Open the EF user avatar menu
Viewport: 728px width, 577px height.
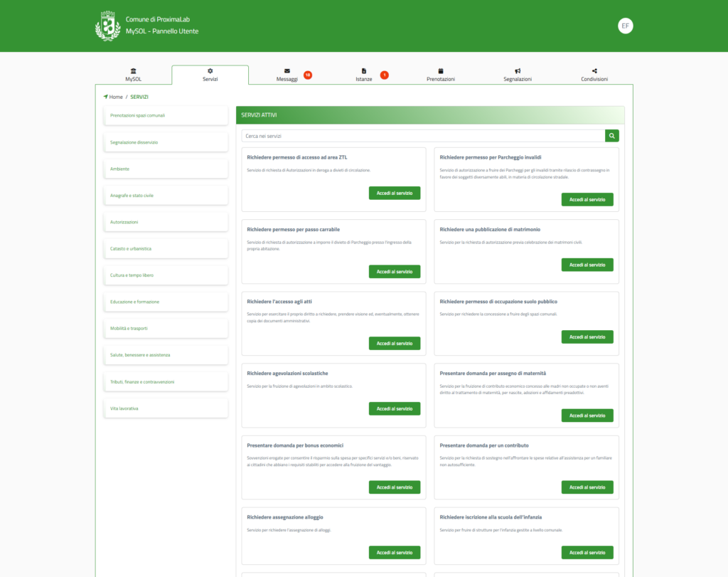[x=625, y=26]
